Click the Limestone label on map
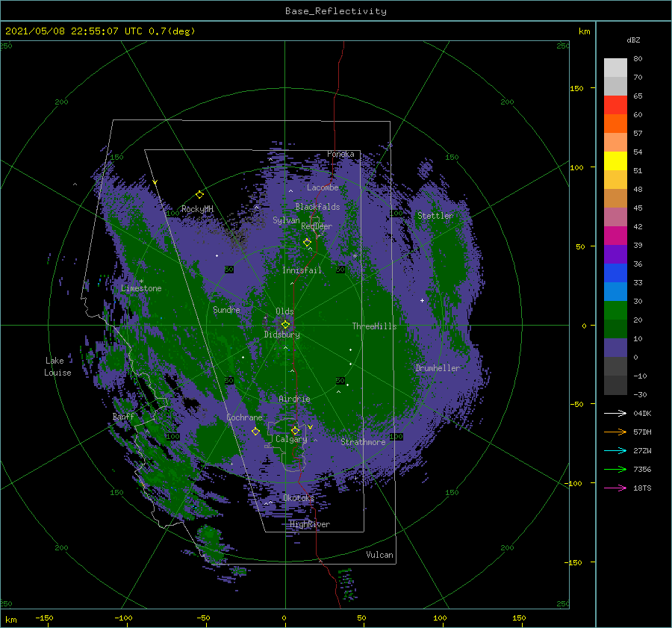Viewport: 672px width, 628px height. tap(141, 288)
